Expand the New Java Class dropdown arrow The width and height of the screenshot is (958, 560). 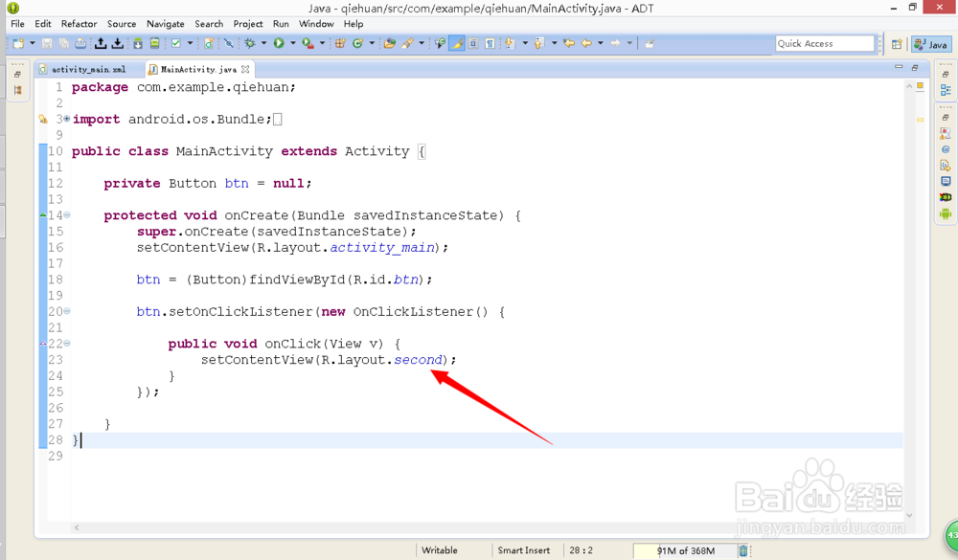[372, 43]
